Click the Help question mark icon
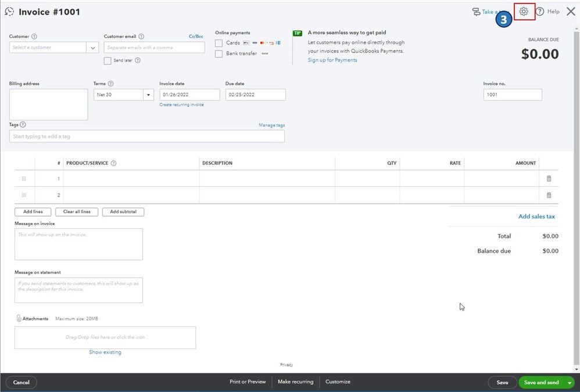Screen dimensions: 580x392 [540, 12]
